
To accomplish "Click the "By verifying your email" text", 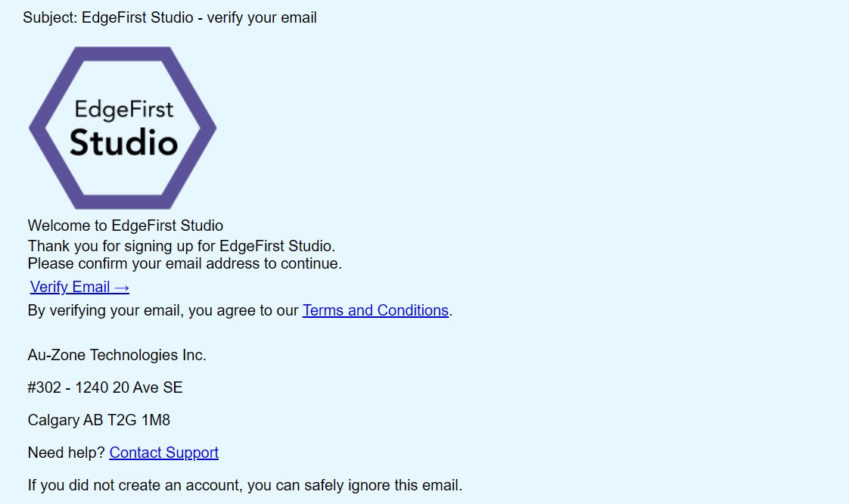I will point(104,310).
